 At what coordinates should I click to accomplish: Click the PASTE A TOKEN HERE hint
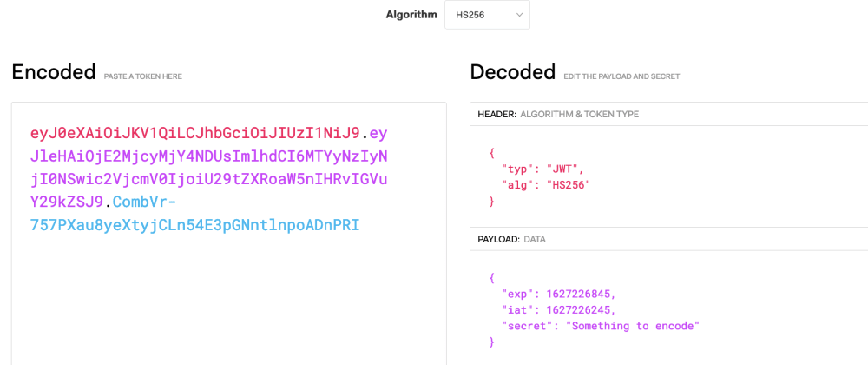point(143,76)
